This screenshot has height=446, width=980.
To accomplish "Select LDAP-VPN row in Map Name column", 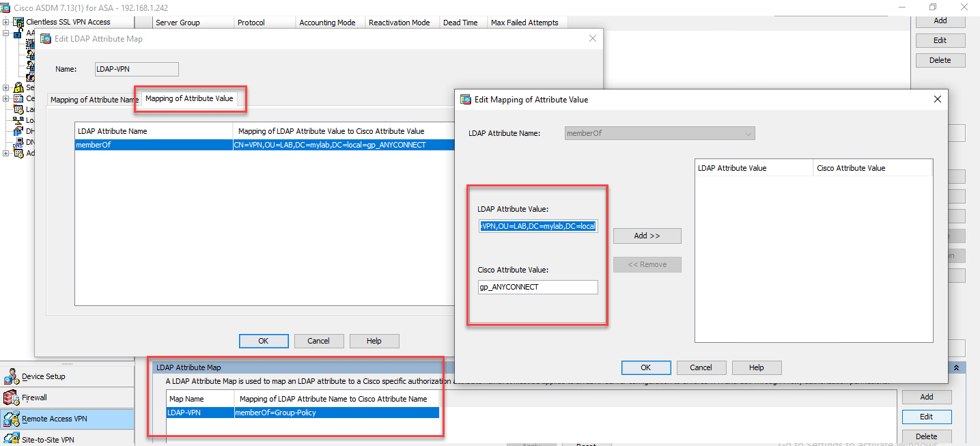I will (x=200, y=413).
